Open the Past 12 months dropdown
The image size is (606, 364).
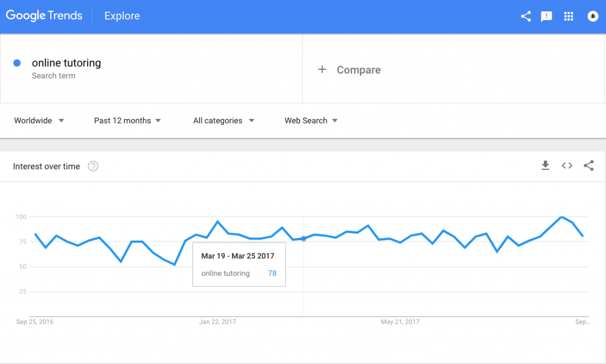click(x=128, y=121)
